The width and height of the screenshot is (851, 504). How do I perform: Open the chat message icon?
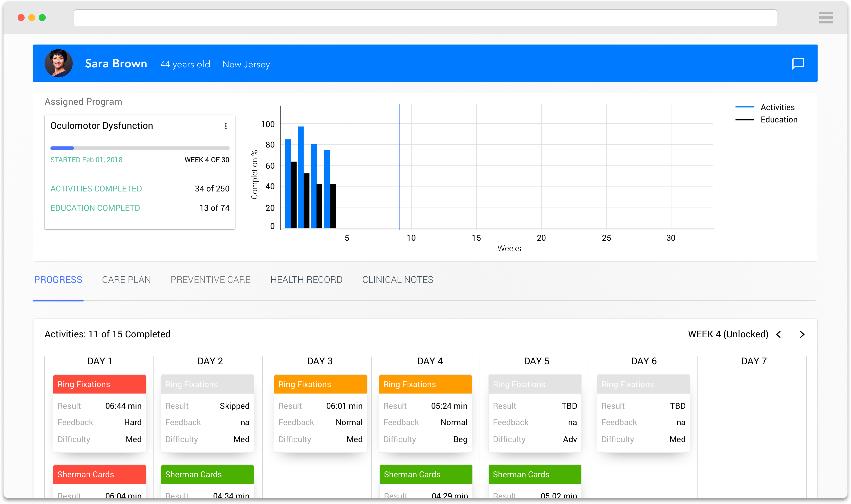tap(798, 63)
